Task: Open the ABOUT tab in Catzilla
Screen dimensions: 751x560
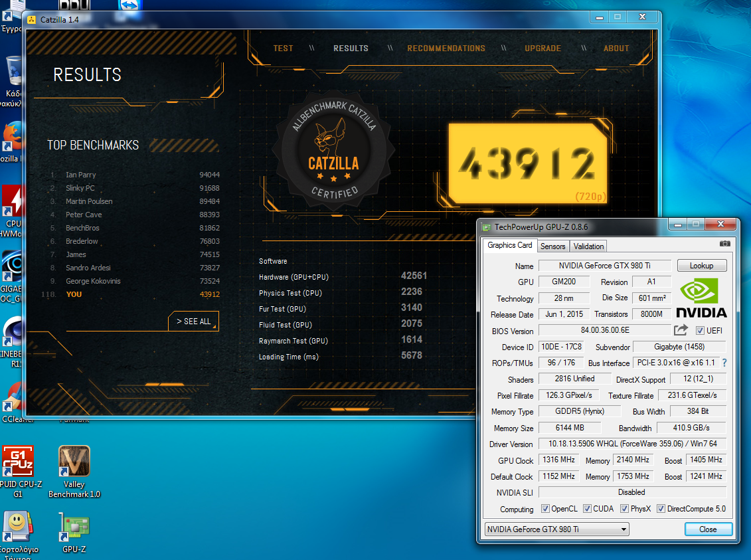Action: [x=616, y=48]
